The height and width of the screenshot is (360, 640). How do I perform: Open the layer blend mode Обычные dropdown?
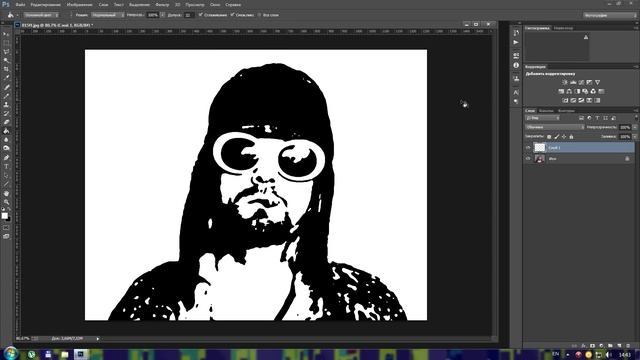coord(555,127)
